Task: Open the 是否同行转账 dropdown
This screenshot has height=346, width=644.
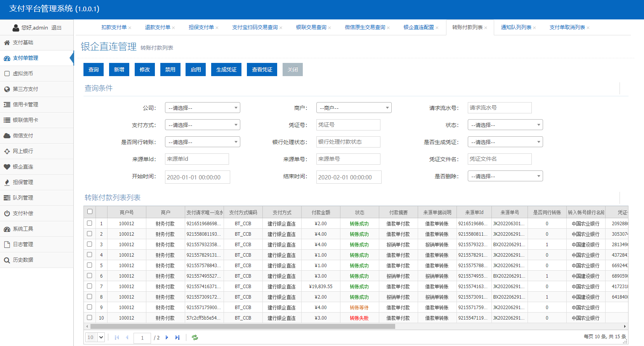Action: click(x=203, y=142)
